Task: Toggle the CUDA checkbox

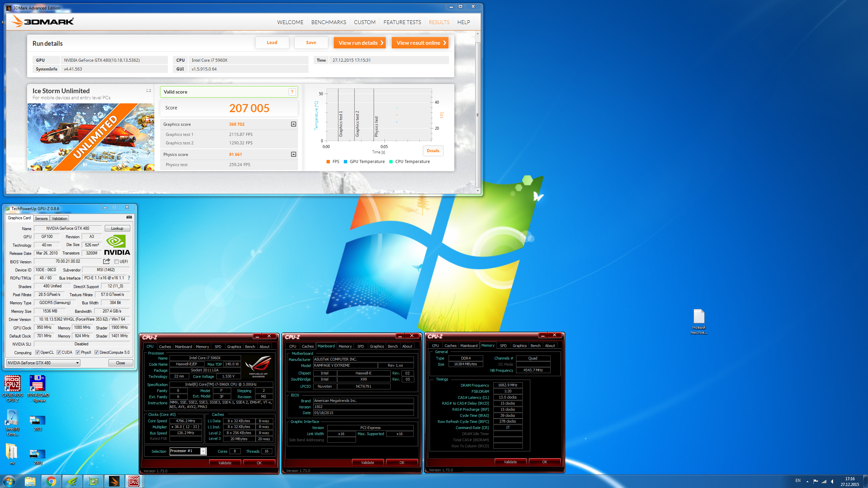Action: click(59, 352)
